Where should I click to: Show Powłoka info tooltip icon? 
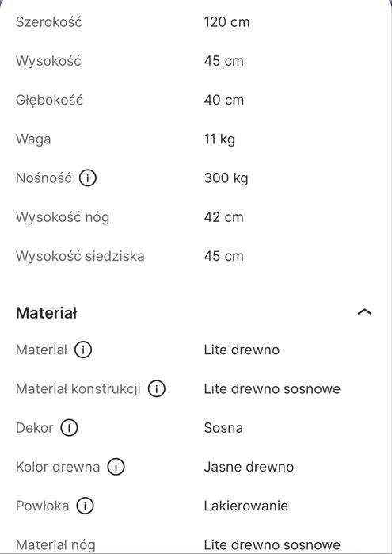click(x=85, y=506)
